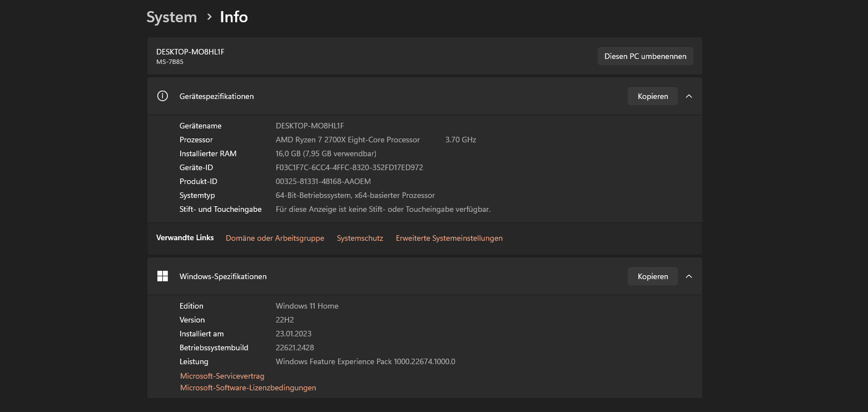Copy Windows specs with the Windows-Spezifikationen Kopieren button
The height and width of the screenshot is (412, 868).
pos(652,276)
